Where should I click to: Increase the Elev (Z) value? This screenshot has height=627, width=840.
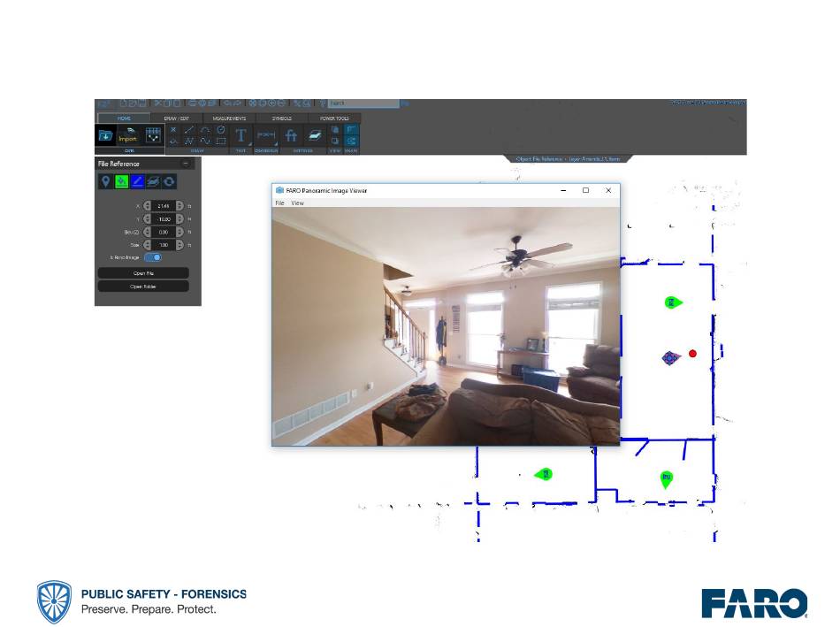[x=179, y=232]
